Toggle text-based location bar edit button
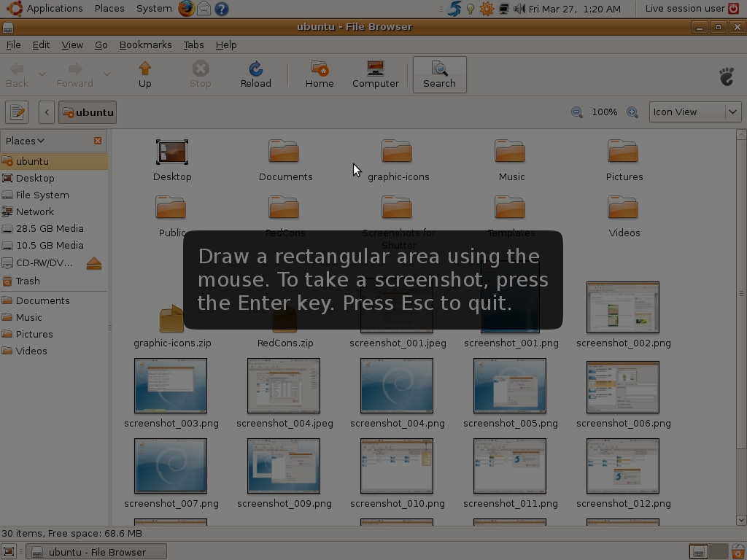Screen dimensions: 747x560 [18, 112]
